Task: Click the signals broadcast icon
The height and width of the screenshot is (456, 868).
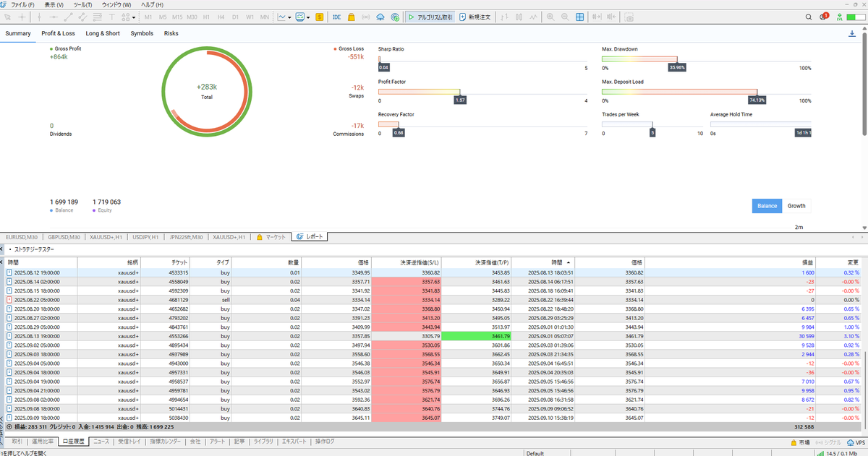Action: click(366, 17)
